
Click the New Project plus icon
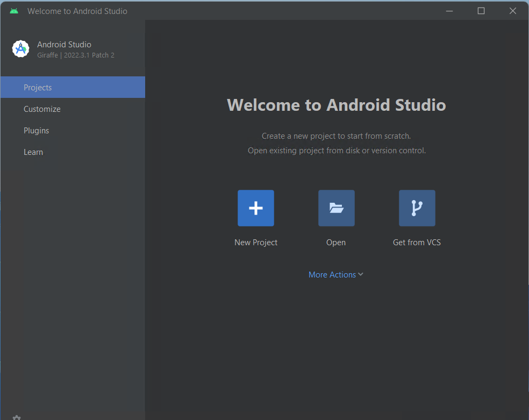[256, 208]
